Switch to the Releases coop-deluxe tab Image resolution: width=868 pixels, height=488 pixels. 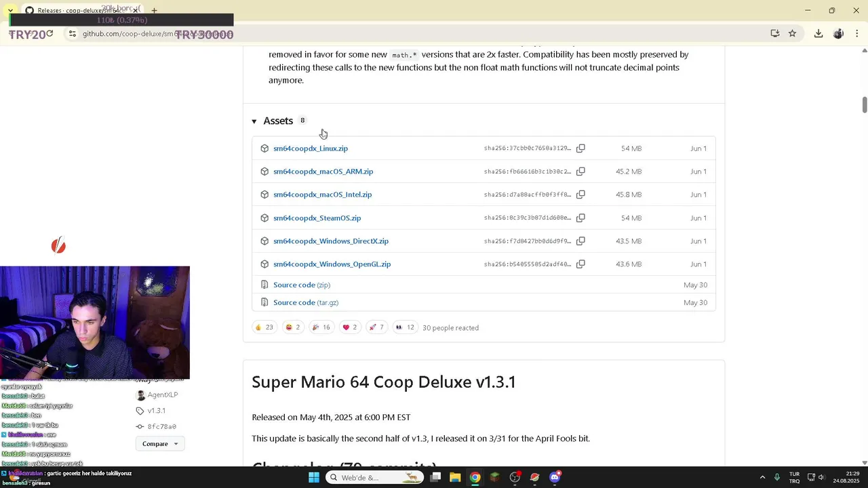tap(81, 10)
